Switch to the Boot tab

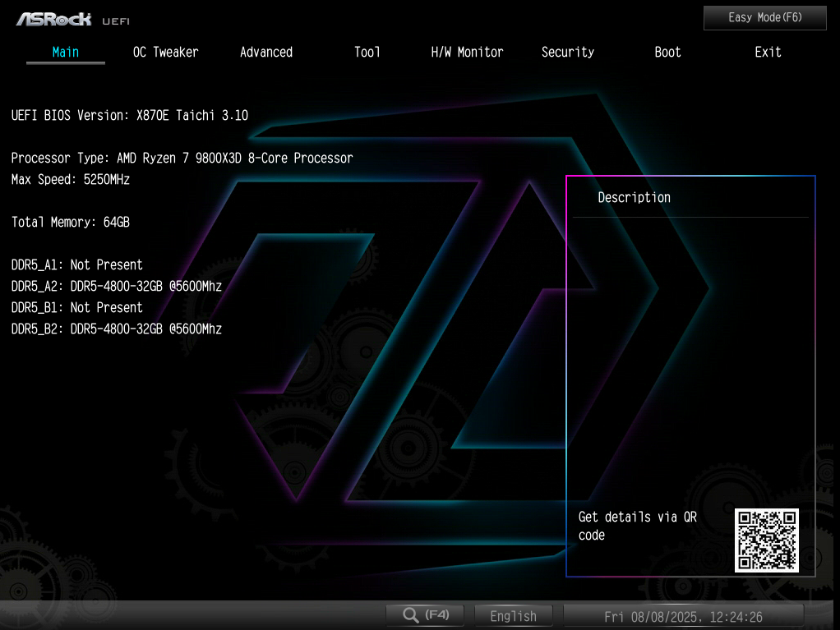(667, 52)
